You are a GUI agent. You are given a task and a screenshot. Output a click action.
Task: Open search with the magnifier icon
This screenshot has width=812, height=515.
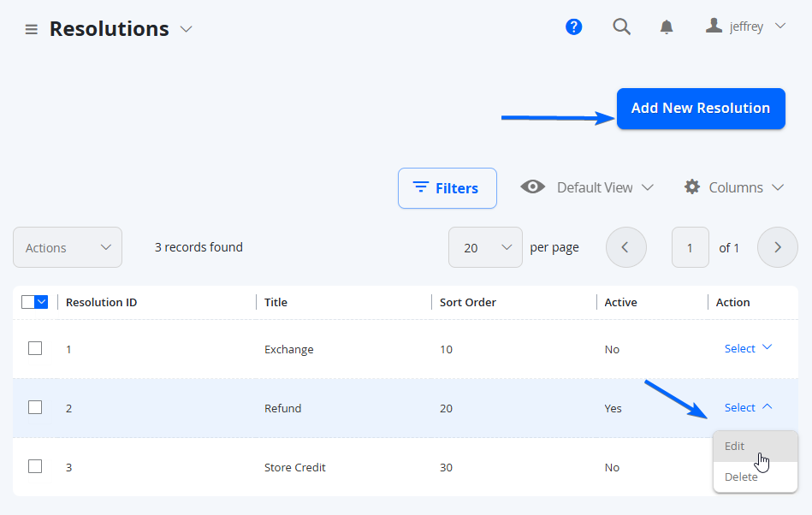coord(621,27)
